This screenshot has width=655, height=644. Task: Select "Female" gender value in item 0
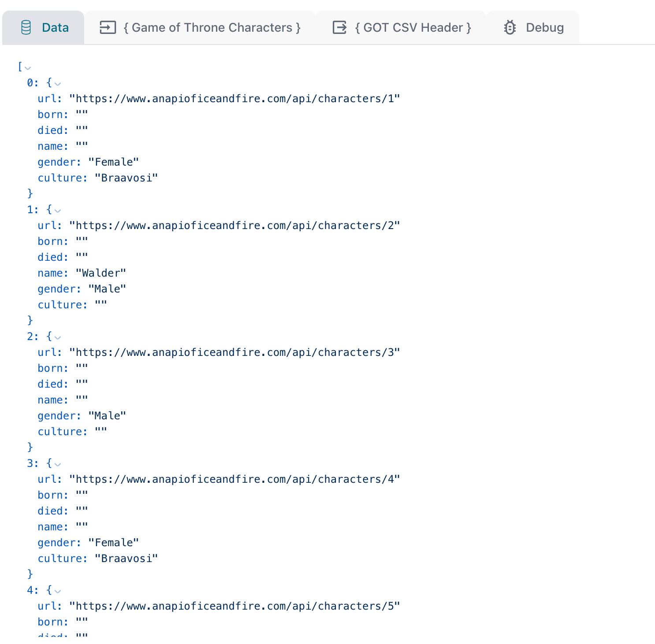tap(114, 162)
